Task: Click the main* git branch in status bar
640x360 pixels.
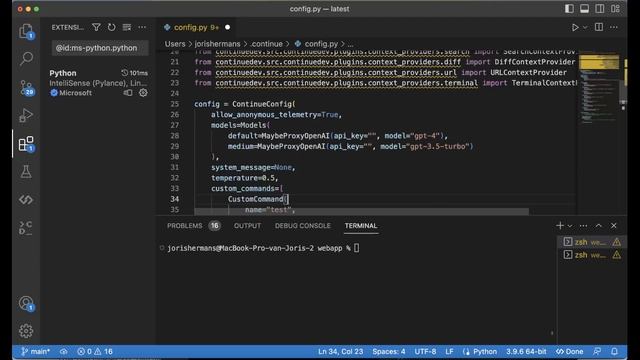Action: click(x=36, y=351)
